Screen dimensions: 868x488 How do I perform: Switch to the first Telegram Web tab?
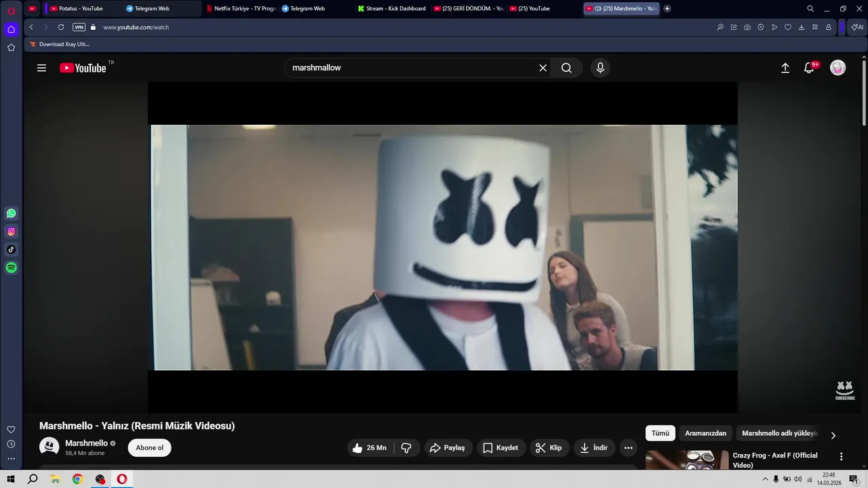pyautogui.click(x=161, y=9)
